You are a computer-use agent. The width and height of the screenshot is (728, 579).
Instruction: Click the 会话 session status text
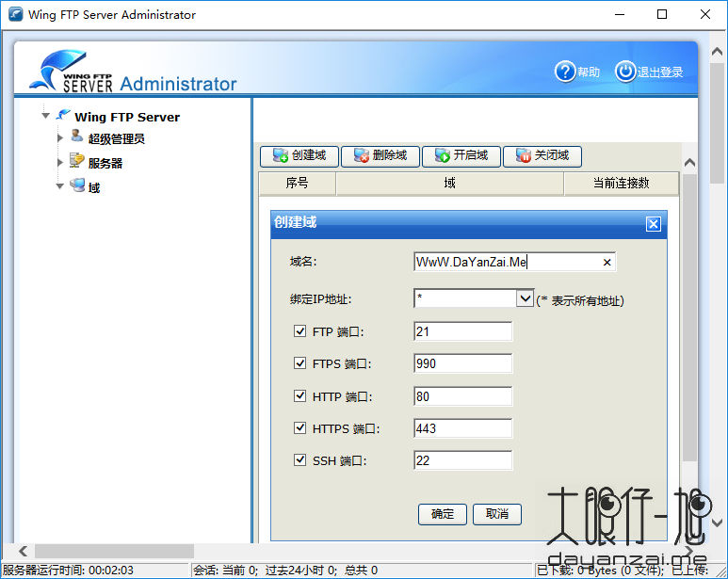click(285, 571)
